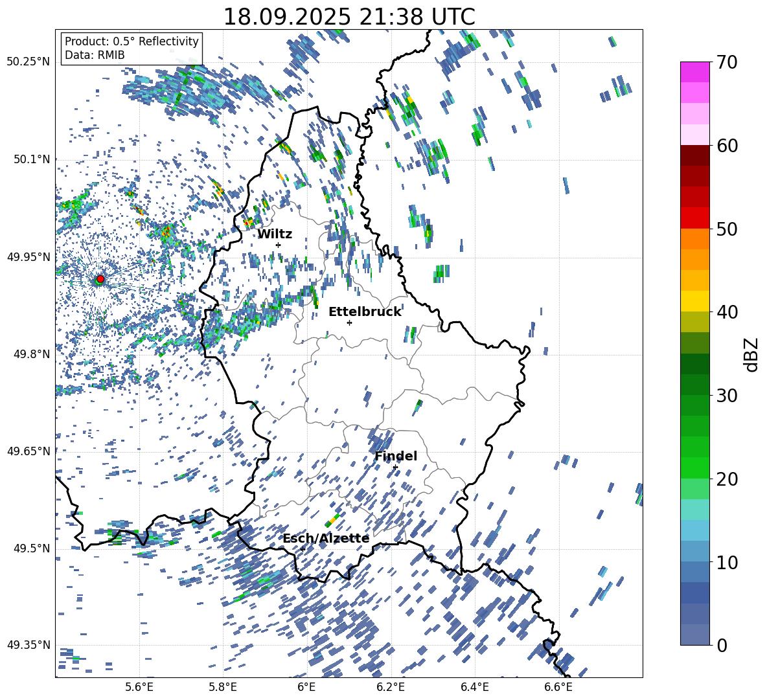The image size is (767, 700).
Task: Click the Product: 0.5° Reflectivity text
Action: pos(132,41)
